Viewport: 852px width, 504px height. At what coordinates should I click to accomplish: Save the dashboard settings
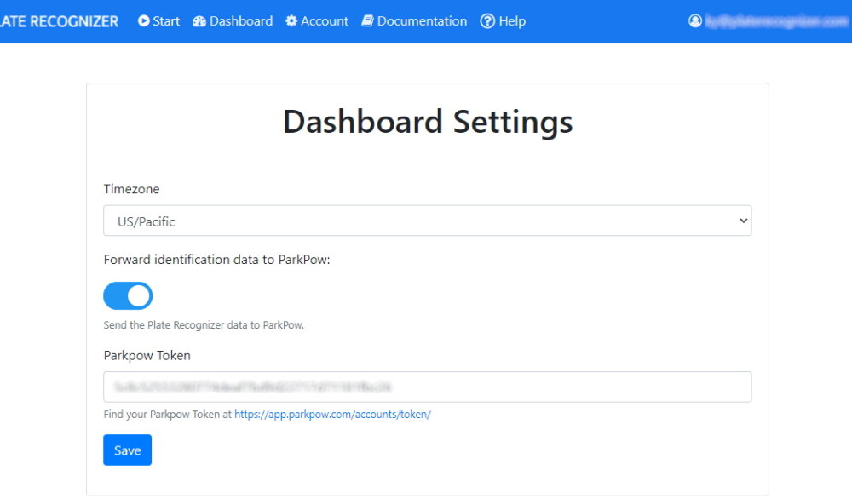pyautogui.click(x=127, y=450)
